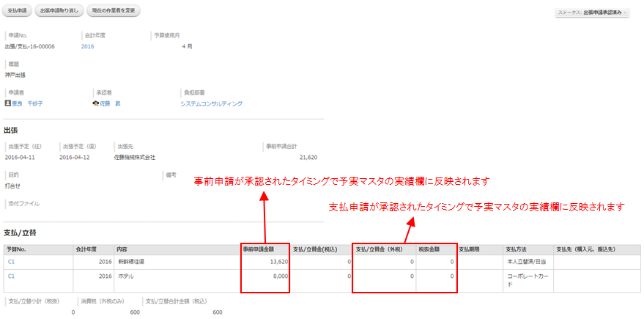Click the 備考 field label
This screenshot has width=644, height=319.
pos(171,175)
